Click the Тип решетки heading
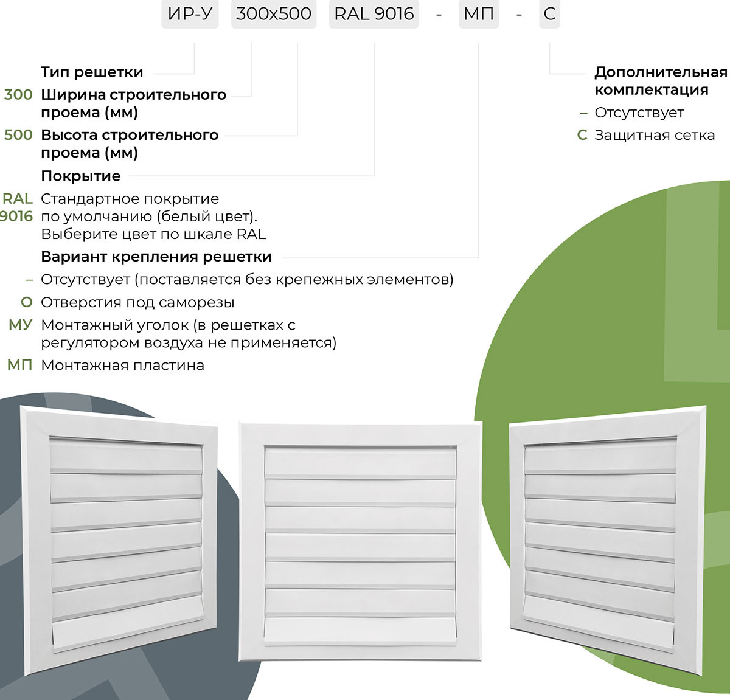730x700 pixels. point(92,72)
